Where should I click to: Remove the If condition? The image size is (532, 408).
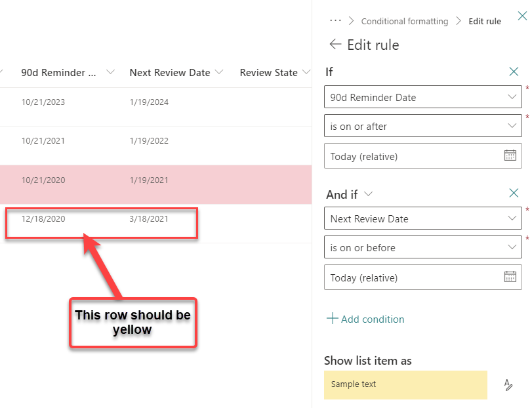coord(514,72)
